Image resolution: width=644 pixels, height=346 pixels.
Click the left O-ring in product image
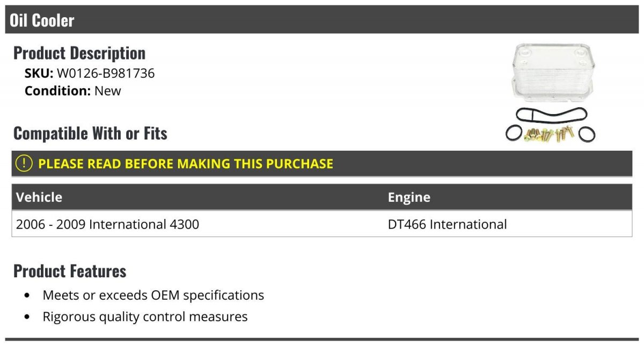coord(514,134)
